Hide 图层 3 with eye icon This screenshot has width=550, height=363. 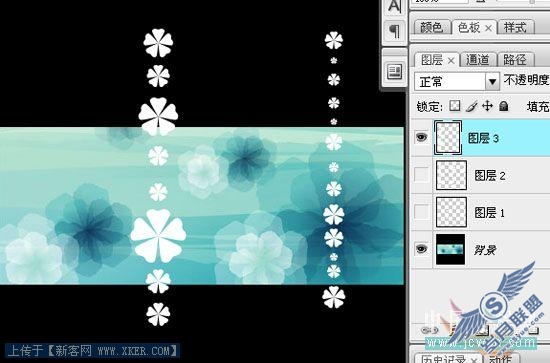(x=421, y=137)
